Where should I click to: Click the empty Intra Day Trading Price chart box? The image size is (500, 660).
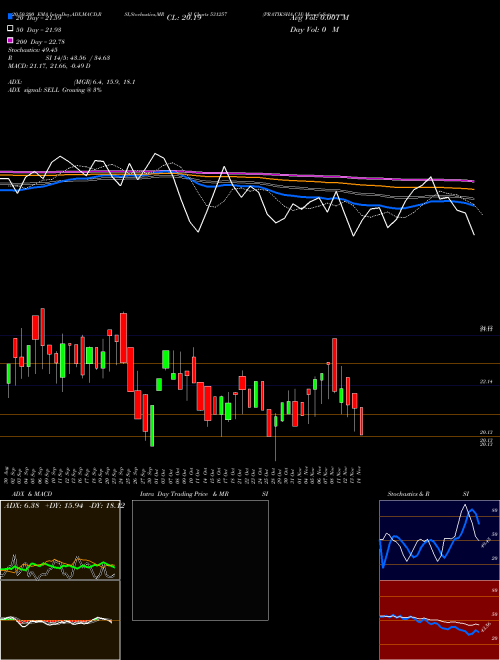coord(200,560)
